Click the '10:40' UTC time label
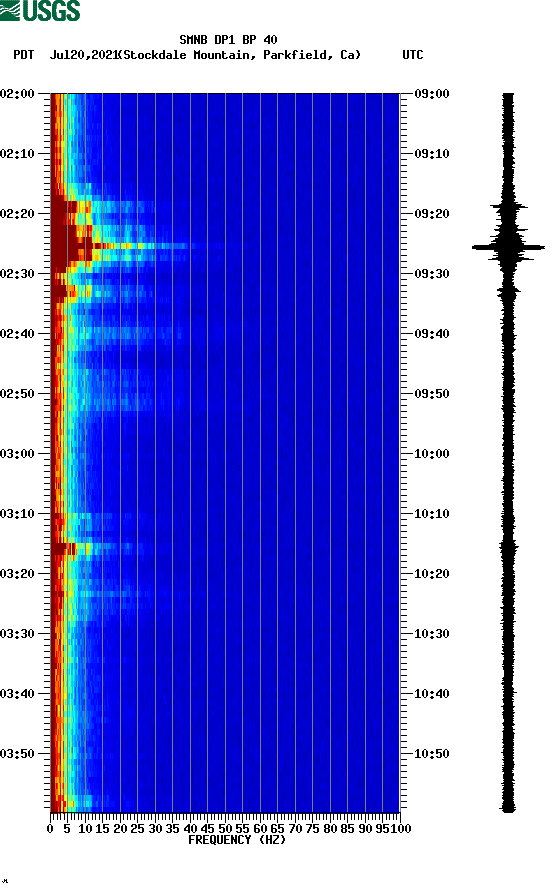Screen dimensions: 552x892 (x=432, y=693)
